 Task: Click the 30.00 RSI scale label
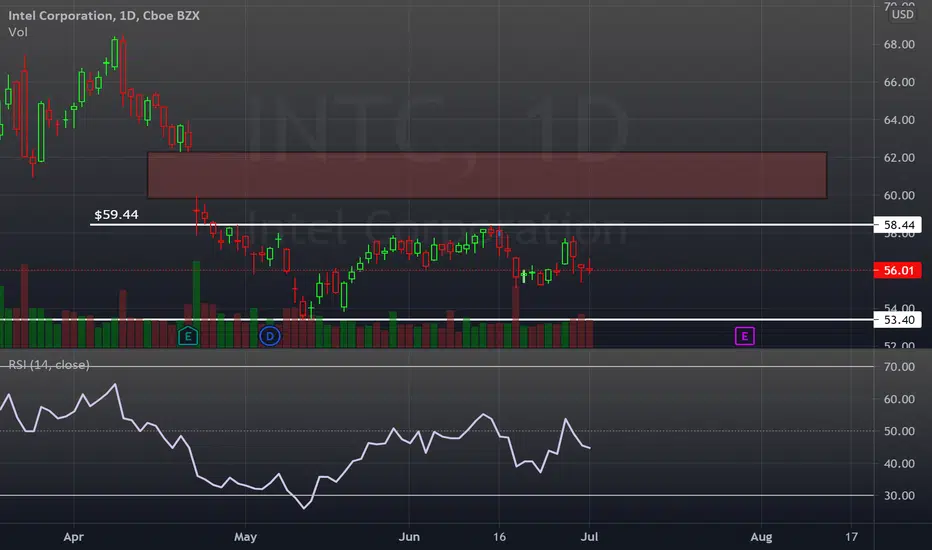pos(899,495)
